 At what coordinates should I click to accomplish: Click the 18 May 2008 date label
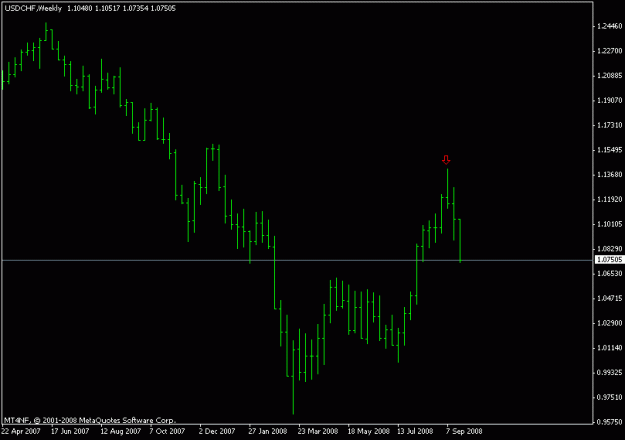(x=368, y=431)
